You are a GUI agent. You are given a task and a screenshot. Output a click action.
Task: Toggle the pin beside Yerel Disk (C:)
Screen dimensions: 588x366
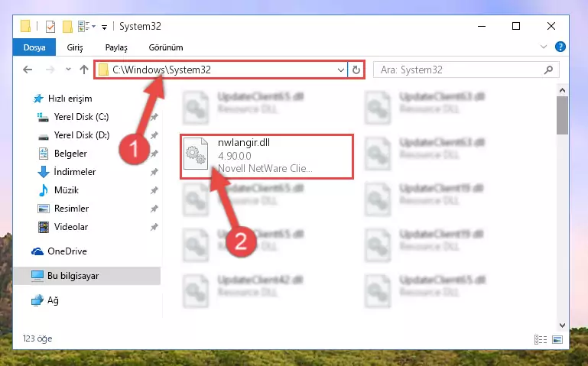click(154, 117)
